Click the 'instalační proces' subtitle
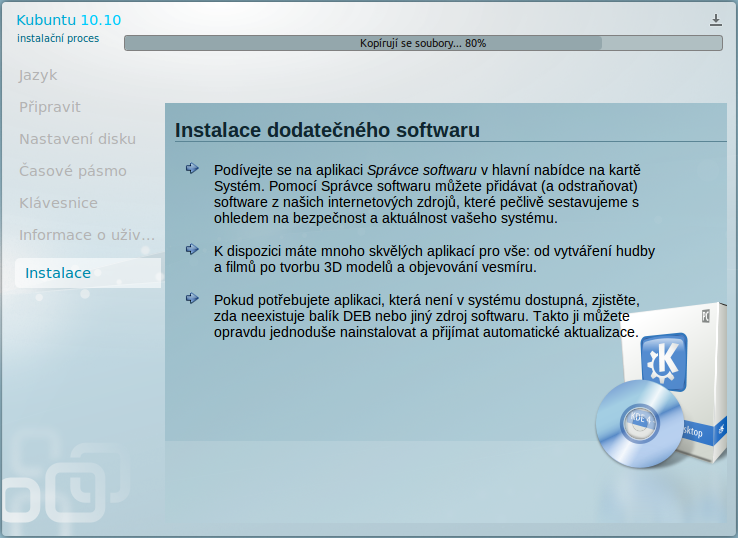 58,38
